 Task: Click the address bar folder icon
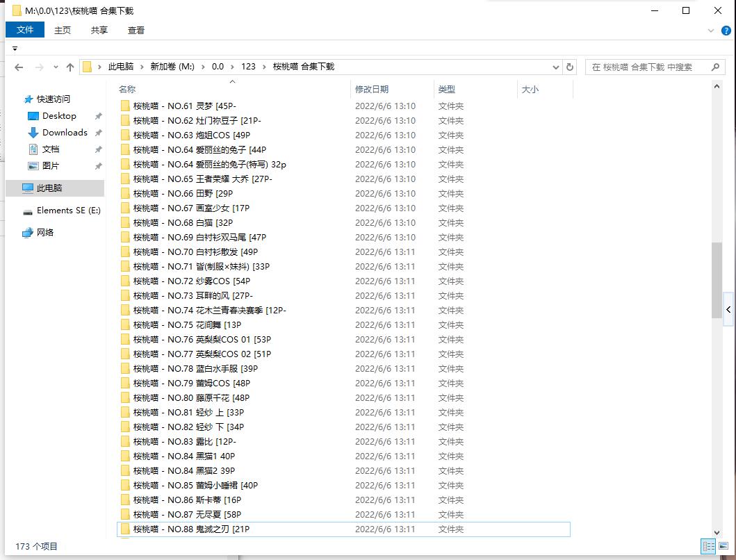click(87, 67)
